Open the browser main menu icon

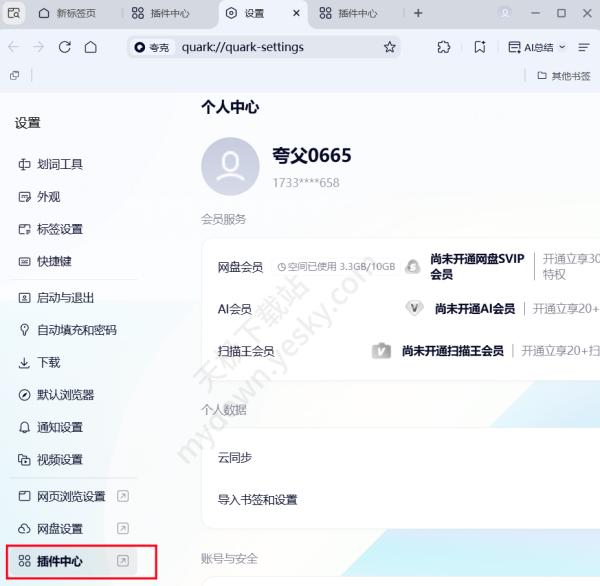pos(584,47)
